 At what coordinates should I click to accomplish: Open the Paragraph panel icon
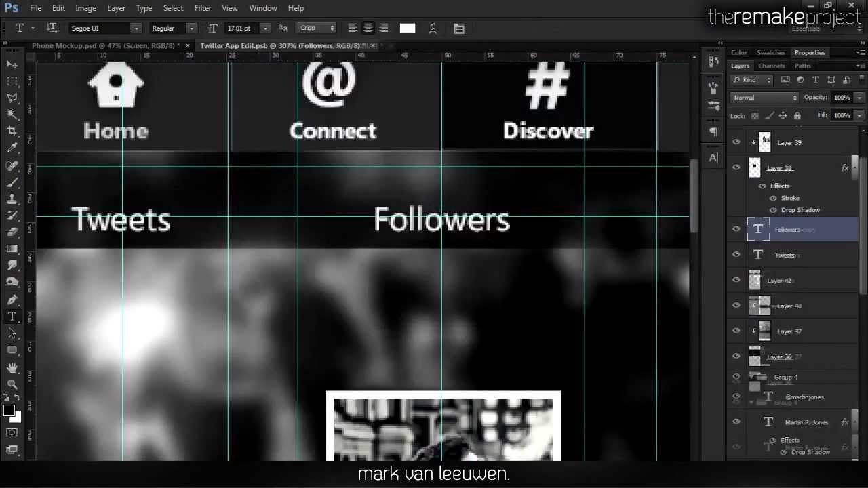713,132
